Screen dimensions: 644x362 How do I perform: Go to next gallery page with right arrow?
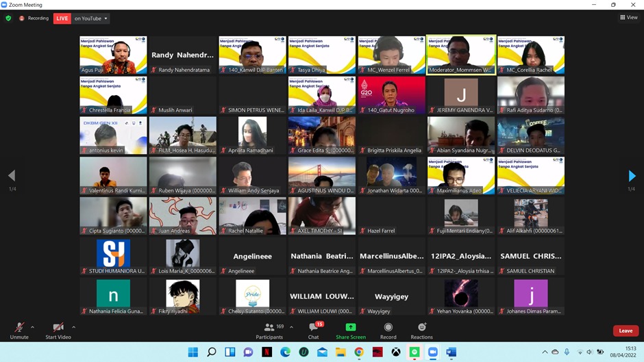point(632,177)
